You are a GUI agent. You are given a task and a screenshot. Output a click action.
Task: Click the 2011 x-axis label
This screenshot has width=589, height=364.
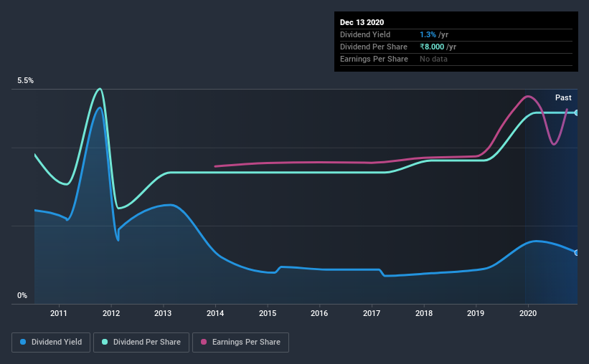coord(59,313)
